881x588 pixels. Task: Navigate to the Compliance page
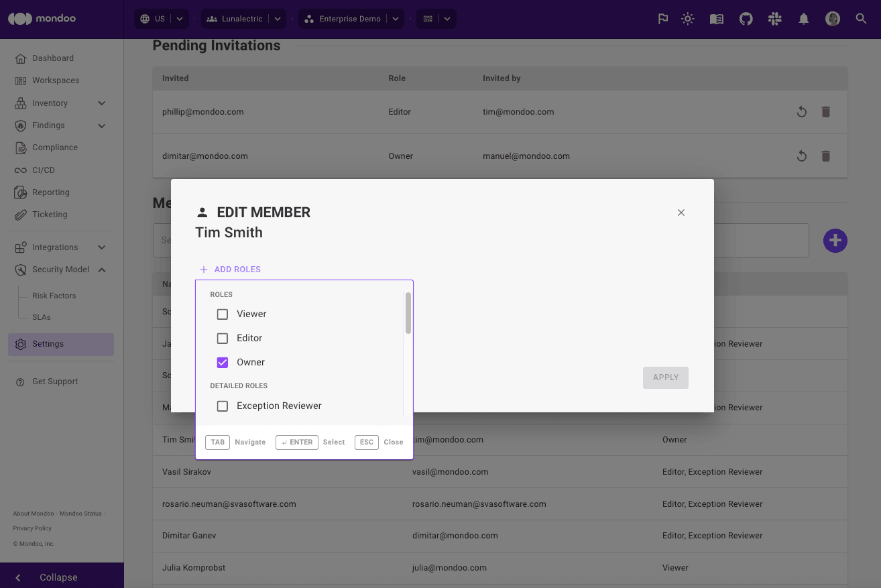54,147
